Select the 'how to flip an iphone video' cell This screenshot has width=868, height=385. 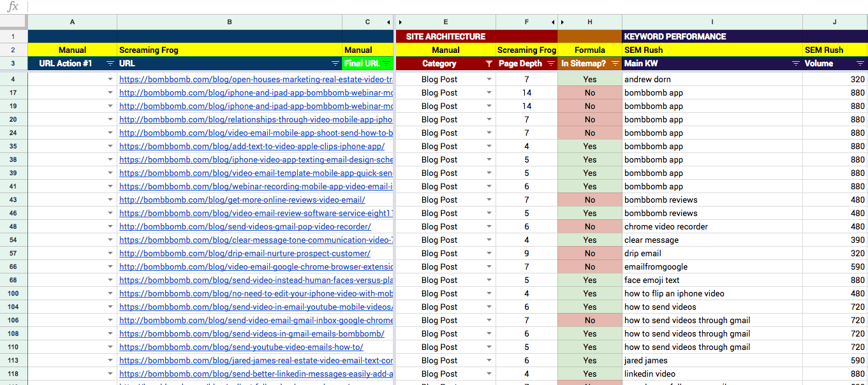pos(712,294)
